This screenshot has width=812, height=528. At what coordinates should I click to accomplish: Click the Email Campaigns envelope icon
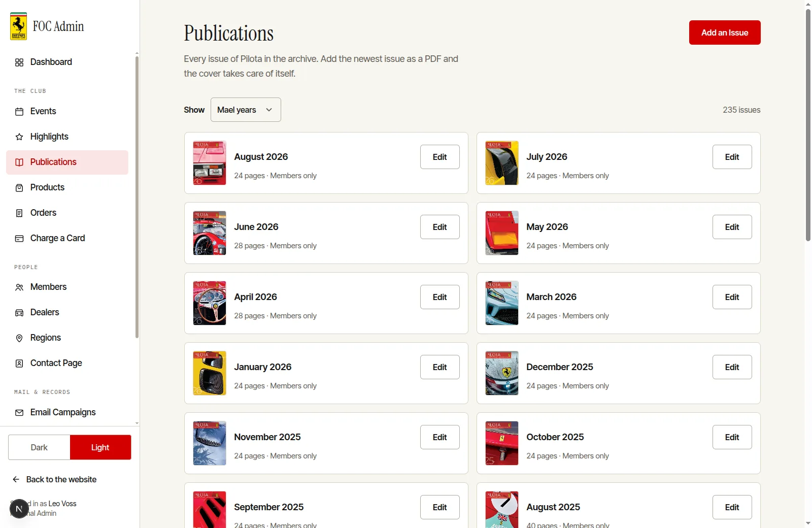click(19, 413)
